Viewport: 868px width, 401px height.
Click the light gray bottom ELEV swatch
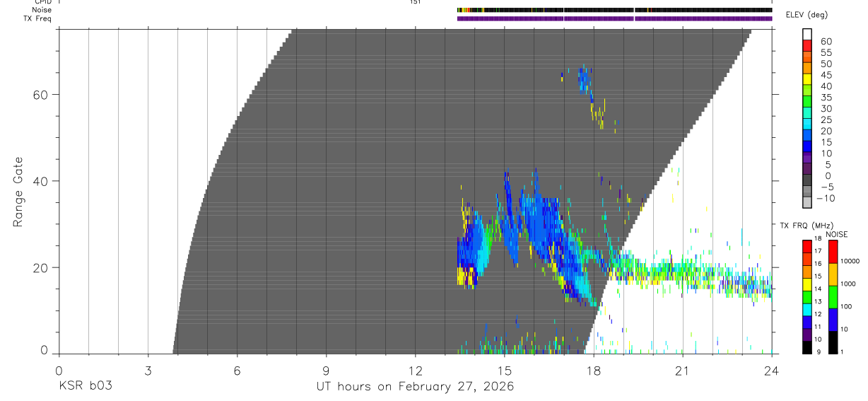[x=807, y=202]
